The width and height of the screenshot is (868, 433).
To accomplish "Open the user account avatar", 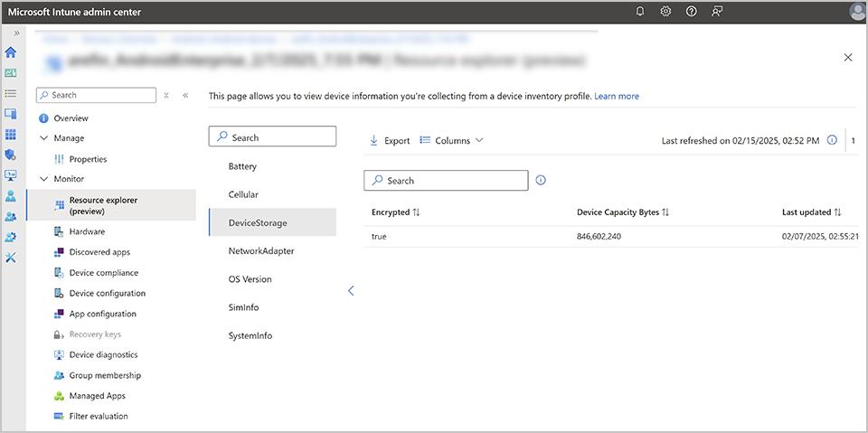I will [857, 12].
